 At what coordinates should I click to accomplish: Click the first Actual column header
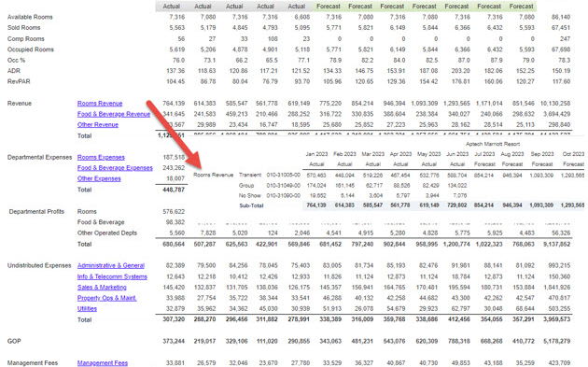coord(171,6)
